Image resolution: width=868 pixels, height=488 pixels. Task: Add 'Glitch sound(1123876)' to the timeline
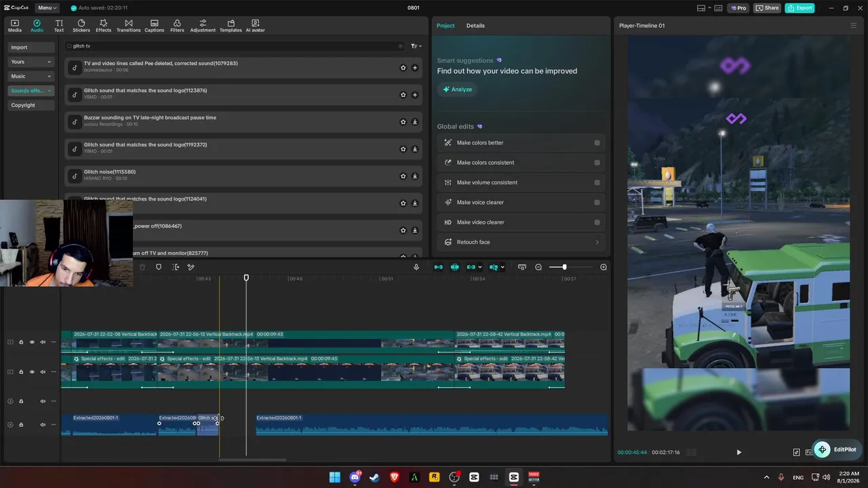(x=415, y=95)
